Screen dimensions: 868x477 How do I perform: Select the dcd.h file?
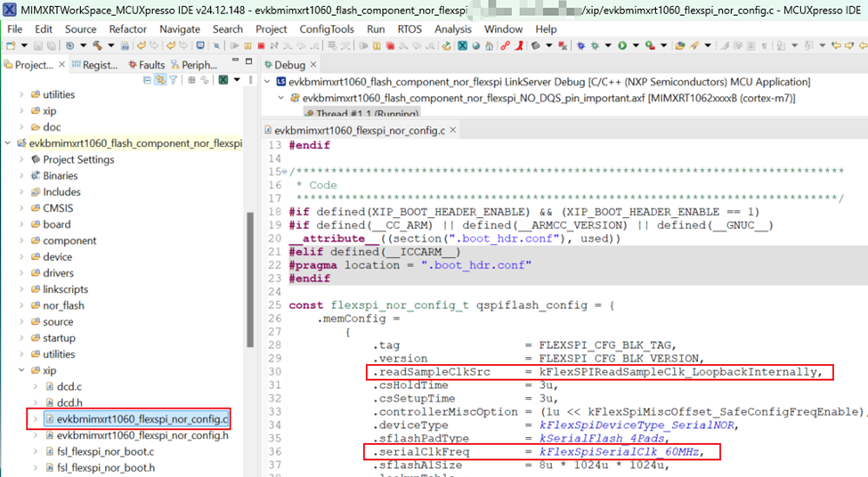point(69,403)
